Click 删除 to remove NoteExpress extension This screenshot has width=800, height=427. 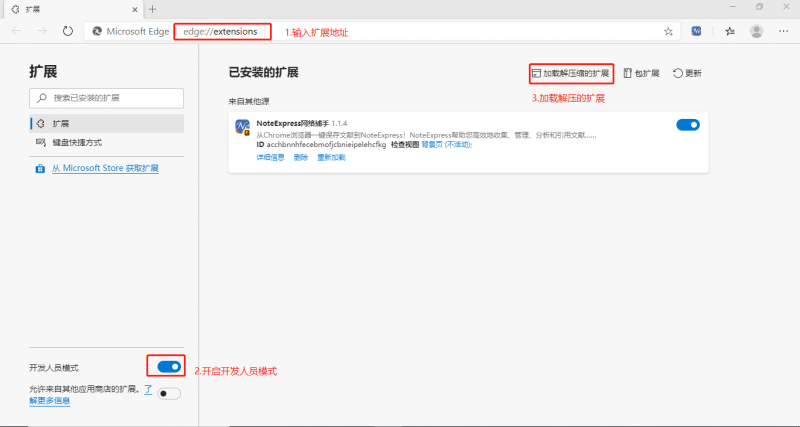[301, 158]
